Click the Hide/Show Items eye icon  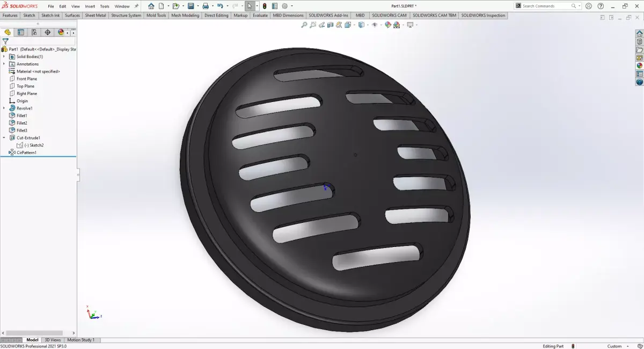pos(375,25)
